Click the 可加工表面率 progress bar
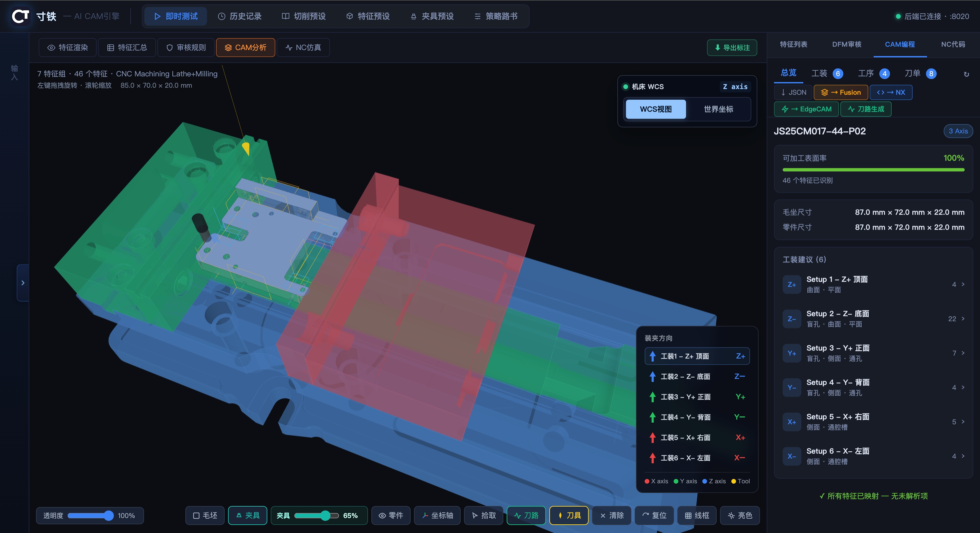The height and width of the screenshot is (533, 980). pyautogui.click(x=873, y=170)
